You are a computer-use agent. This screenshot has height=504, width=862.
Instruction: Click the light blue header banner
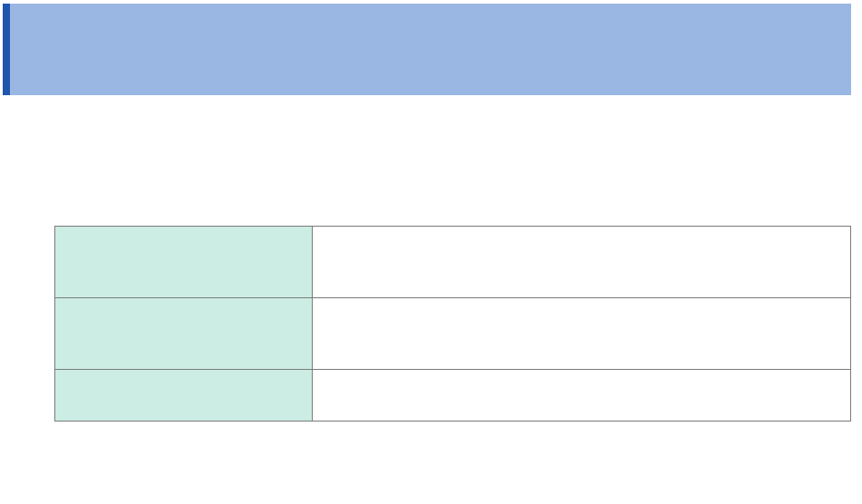click(431, 49)
